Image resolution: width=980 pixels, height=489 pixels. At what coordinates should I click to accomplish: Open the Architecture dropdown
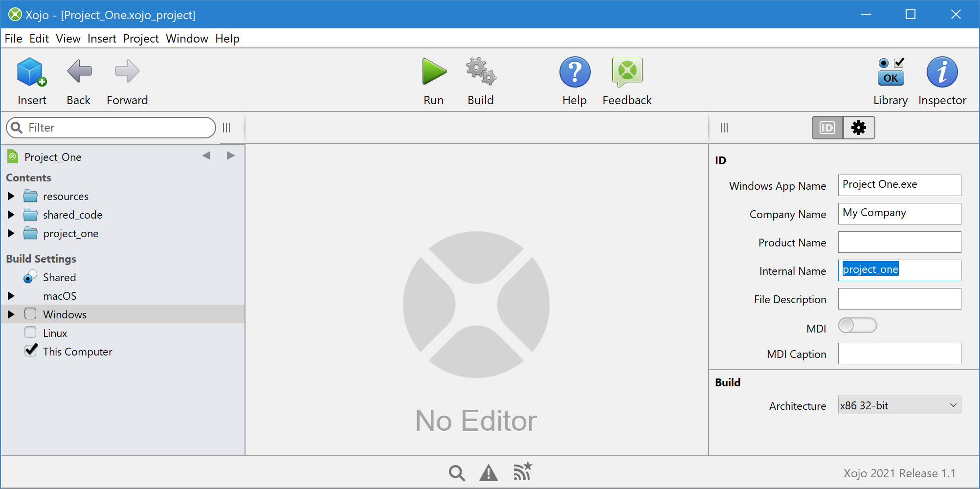tap(900, 405)
